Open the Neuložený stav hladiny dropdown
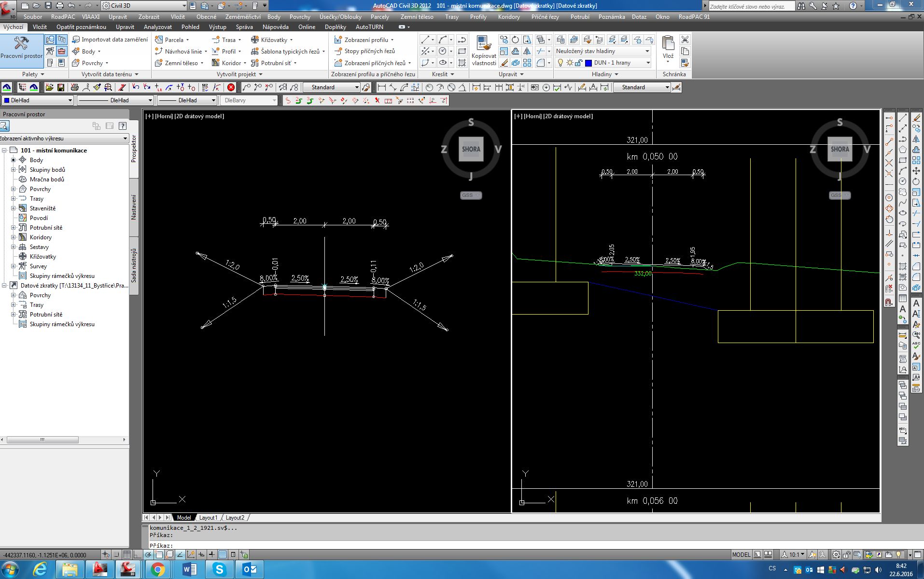The height and width of the screenshot is (579, 924). [647, 51]
